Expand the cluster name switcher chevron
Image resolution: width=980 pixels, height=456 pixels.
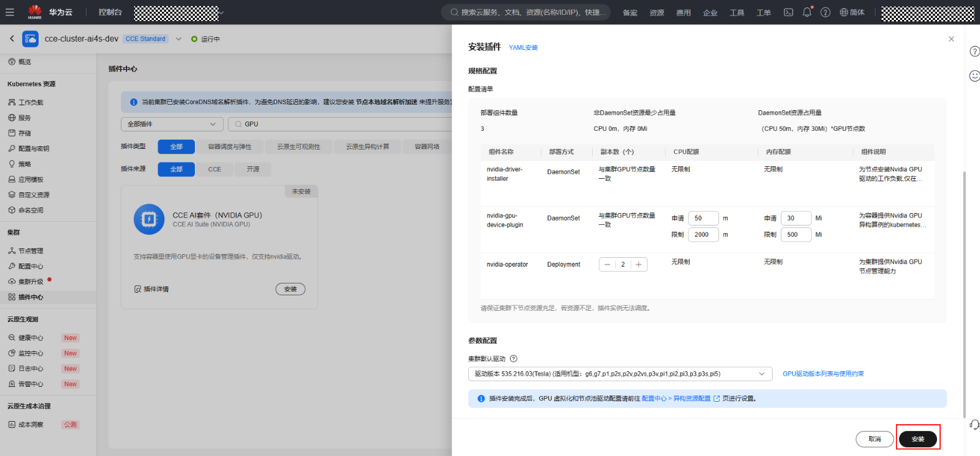coord(179,39)
